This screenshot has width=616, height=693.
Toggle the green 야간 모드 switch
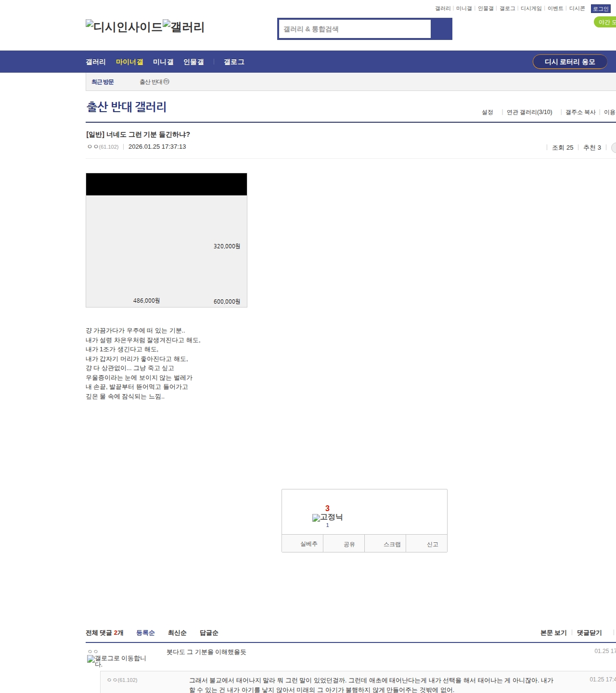coord(605,22)
